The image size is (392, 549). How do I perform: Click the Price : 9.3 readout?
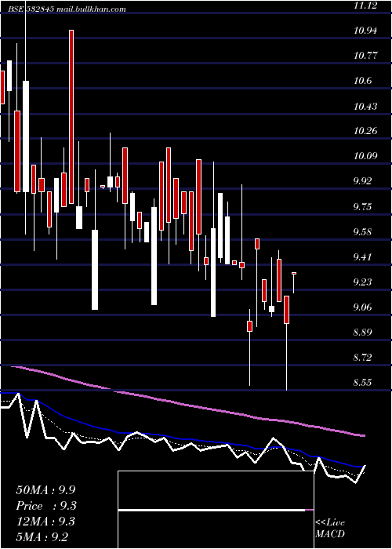(x=46, y=506)
